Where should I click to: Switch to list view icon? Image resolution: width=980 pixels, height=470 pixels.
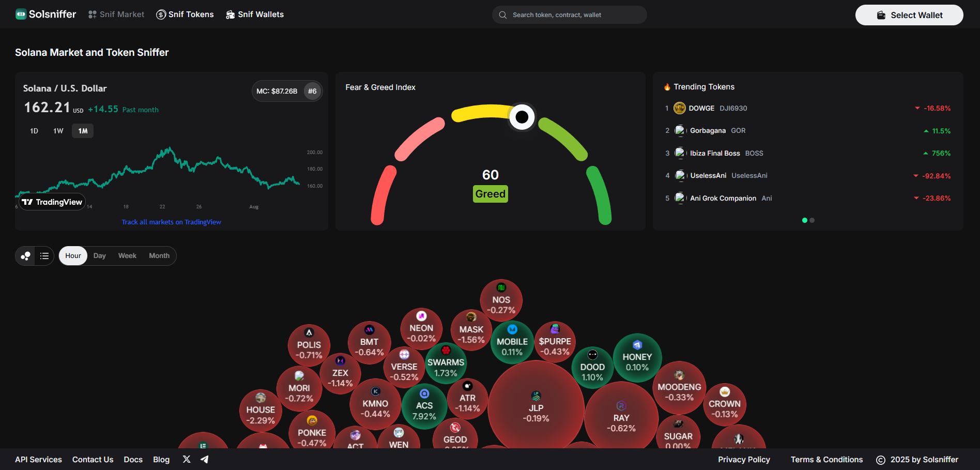point(44,256)
